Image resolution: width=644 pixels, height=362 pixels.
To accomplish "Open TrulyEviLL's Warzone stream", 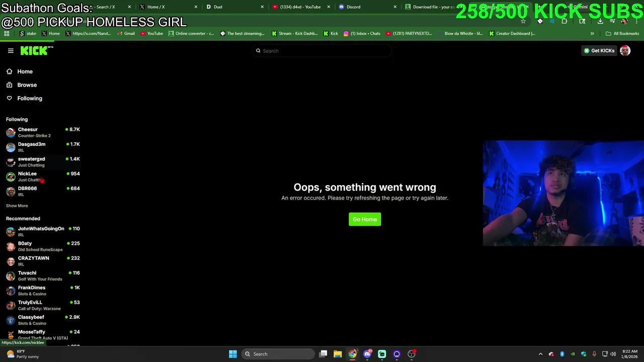I will click(43, 305).
